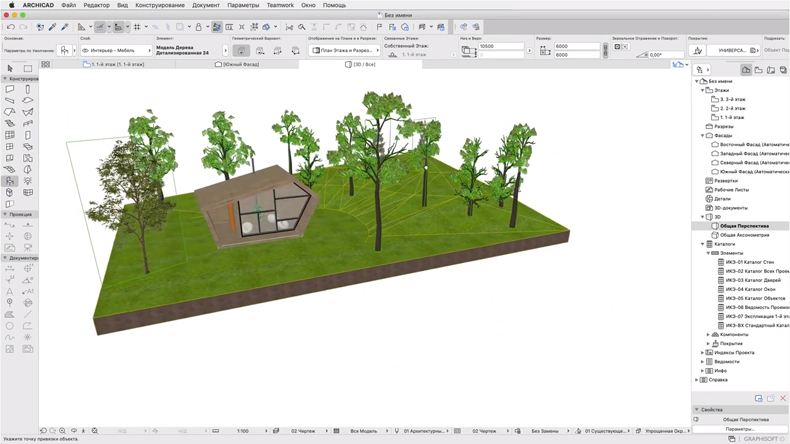Expand the Компоненты tree branch
Screen dimensions: 790x444
coord(708,335)
